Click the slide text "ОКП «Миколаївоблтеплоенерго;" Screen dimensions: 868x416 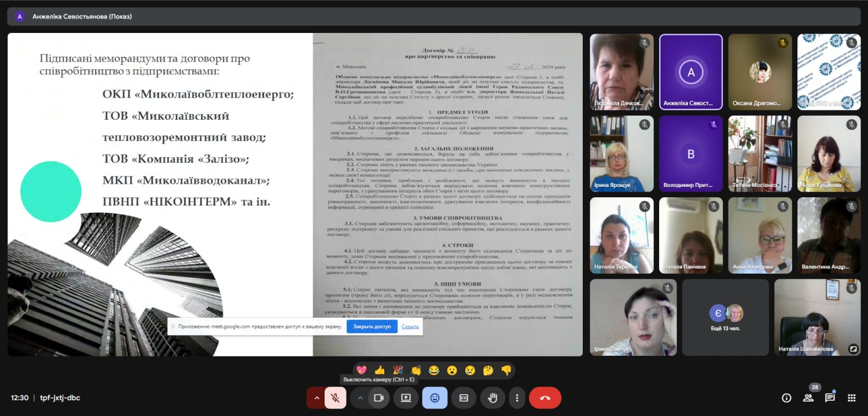198,94
